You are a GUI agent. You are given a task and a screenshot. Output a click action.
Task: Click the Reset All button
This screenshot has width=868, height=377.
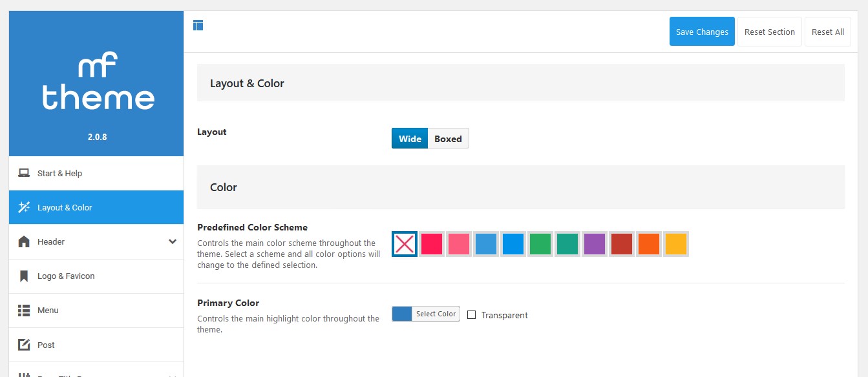[x=828, y=32]
